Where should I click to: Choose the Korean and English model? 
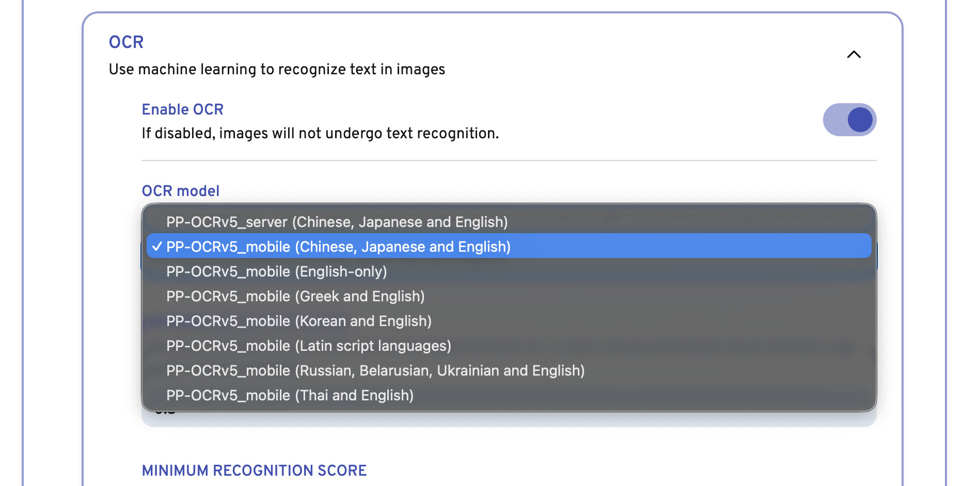[298, 321]
